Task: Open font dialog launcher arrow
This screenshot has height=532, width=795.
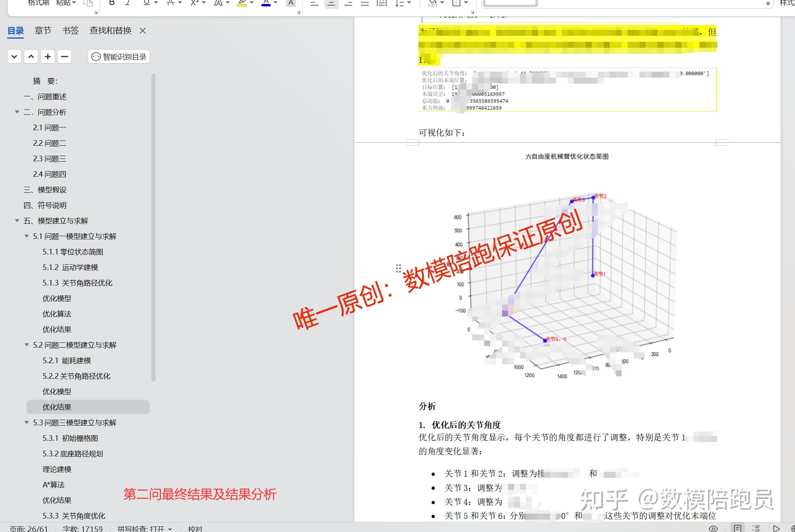Action: [x=299, y=12]
